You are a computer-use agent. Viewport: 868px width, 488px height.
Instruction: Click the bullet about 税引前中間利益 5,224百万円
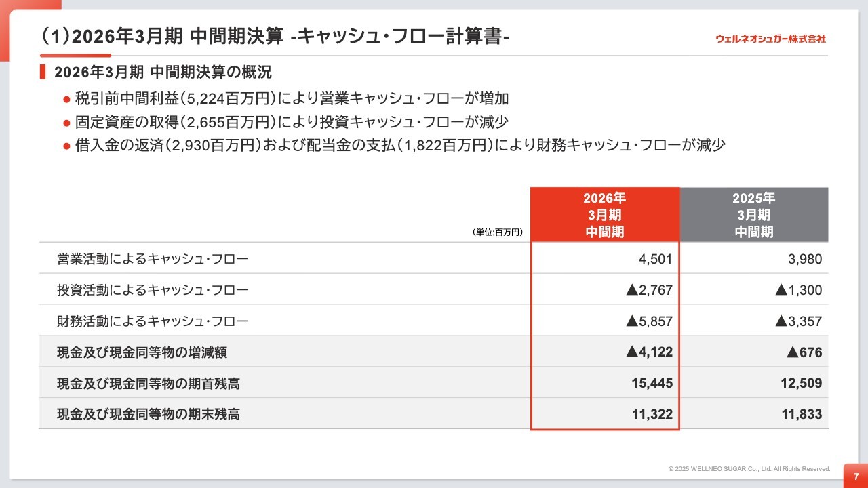point(292,98)
